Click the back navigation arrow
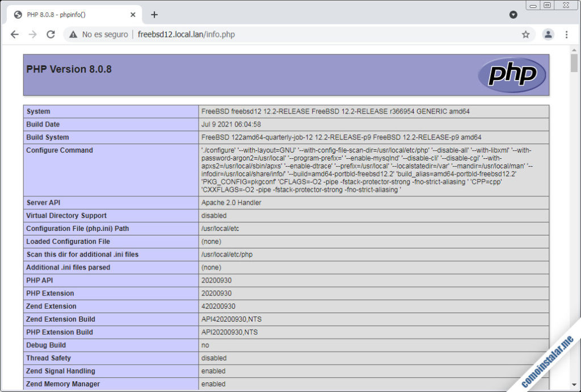The height and width of the screenshot is (392, 581). coord(15,34)
